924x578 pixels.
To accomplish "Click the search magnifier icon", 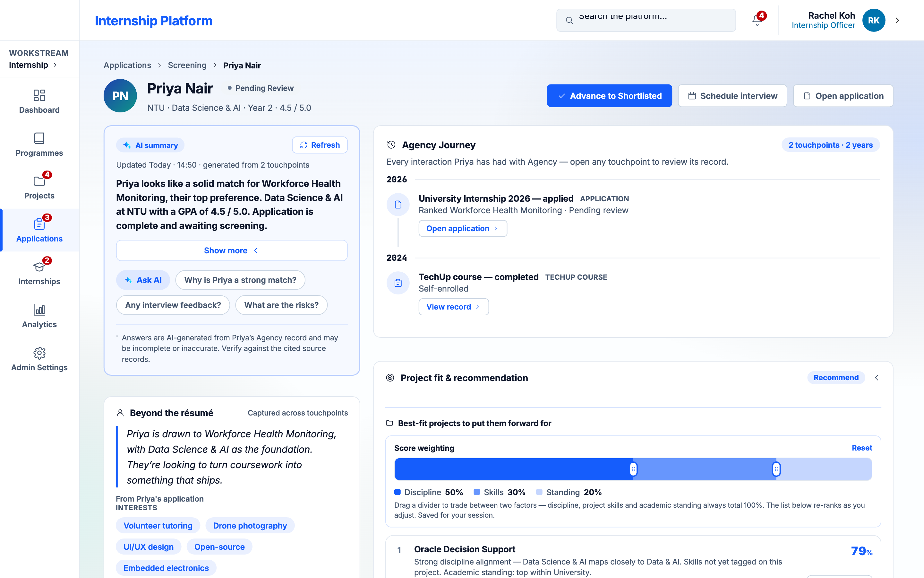I will coord(569,20).
